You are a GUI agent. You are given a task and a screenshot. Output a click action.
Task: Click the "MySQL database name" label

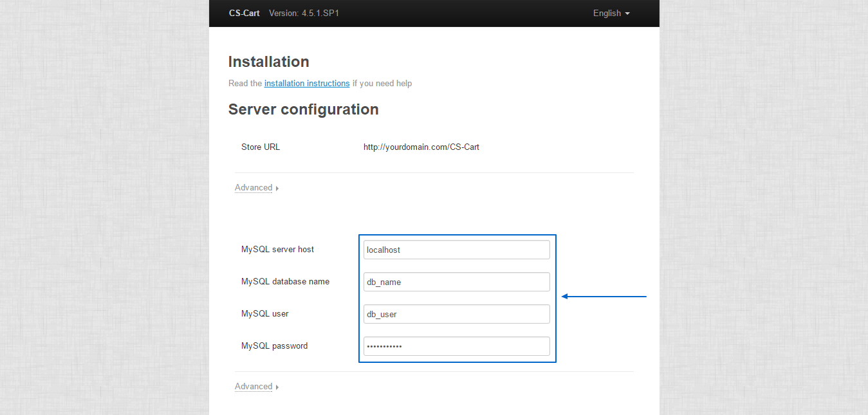285,282
